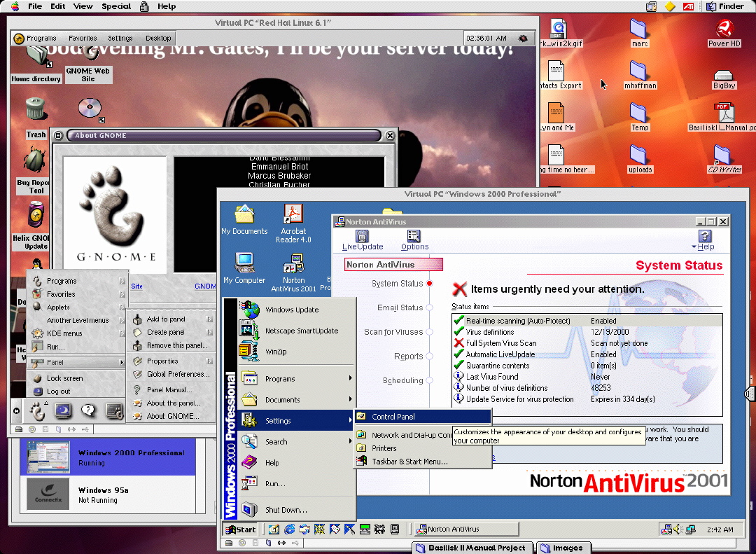This screenshot has width=756, height=554.
Task: Choose About GNOME... from the Panel submenu
Action: coord(172,416)
